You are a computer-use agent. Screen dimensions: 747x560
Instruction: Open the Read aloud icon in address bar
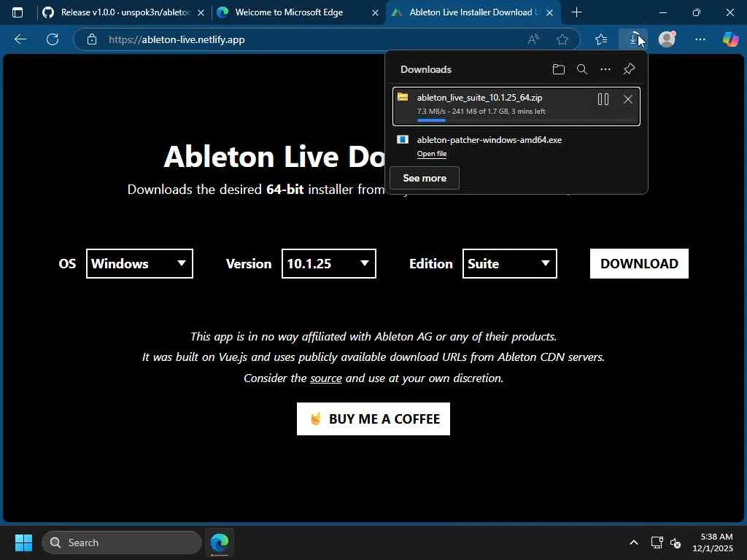(533, 39)
